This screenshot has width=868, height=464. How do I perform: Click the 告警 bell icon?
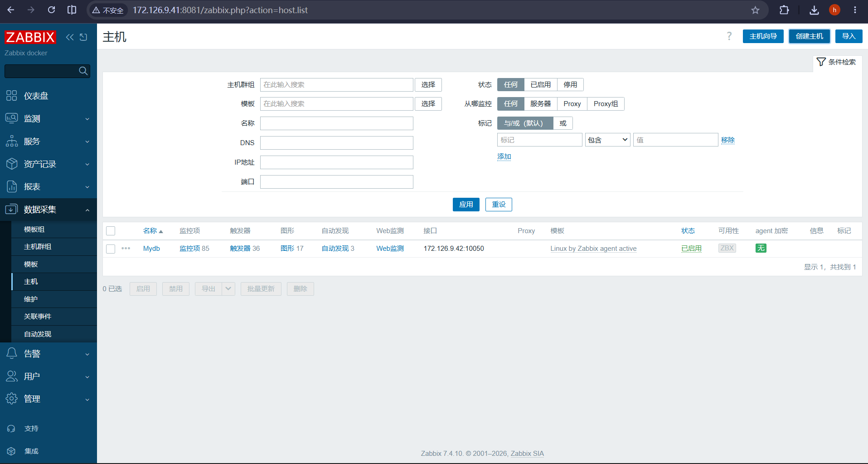[x=12, y=353]
